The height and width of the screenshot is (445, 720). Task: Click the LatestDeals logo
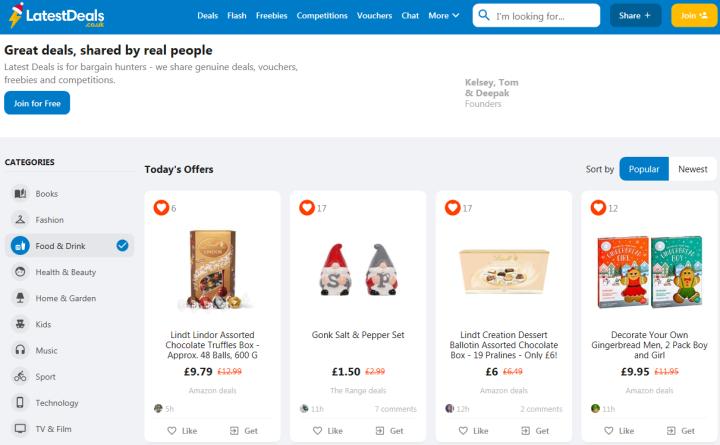tap(55, 16)
